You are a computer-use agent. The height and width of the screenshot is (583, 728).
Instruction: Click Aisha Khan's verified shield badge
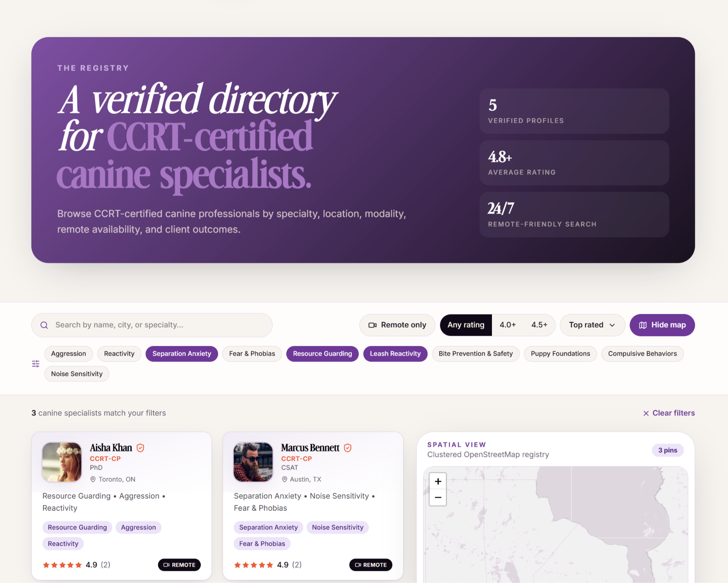(140, 448)
